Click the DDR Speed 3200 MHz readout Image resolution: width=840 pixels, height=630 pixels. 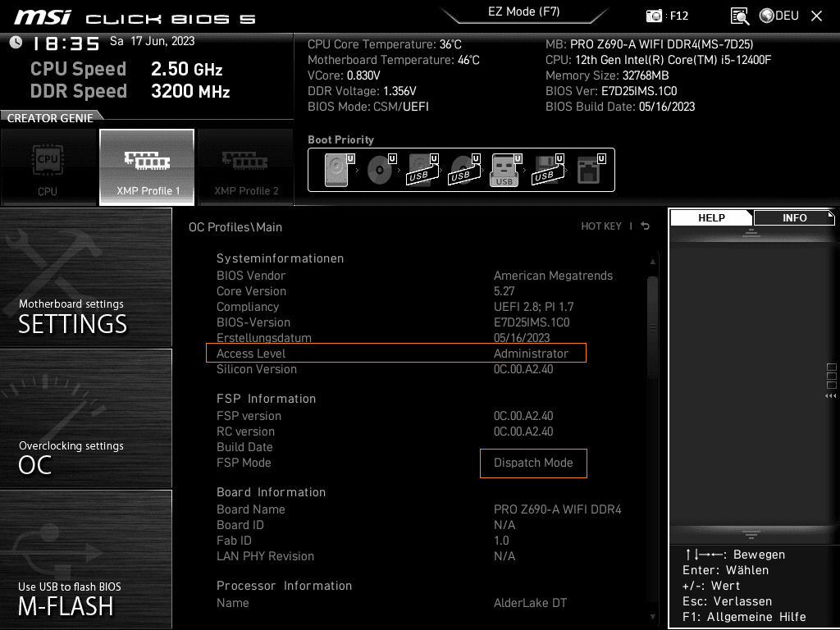tap(130, 90)
